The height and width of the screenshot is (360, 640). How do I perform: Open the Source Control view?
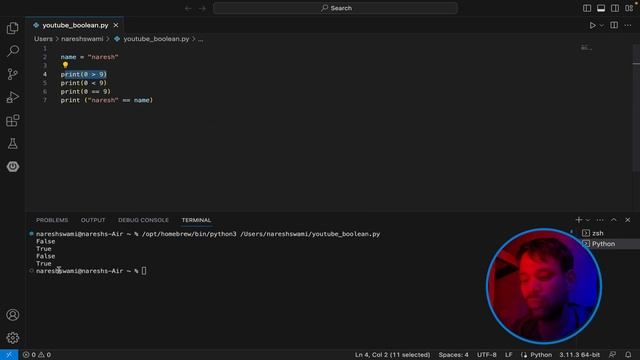[13, 74]
